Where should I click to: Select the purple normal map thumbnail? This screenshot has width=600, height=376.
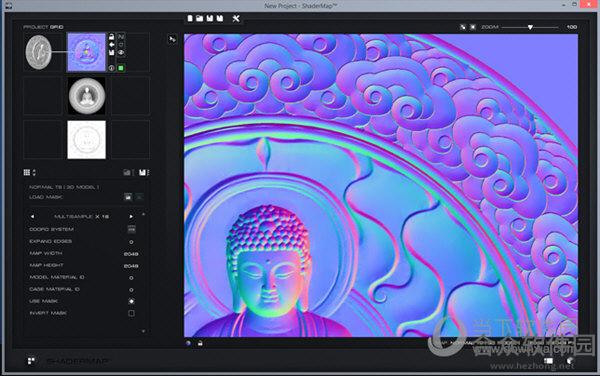[86, 52]
